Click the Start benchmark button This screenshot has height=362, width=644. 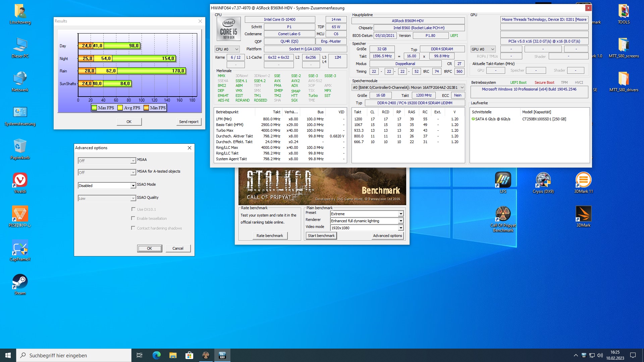pyautogui.click(x=321, y=236)
